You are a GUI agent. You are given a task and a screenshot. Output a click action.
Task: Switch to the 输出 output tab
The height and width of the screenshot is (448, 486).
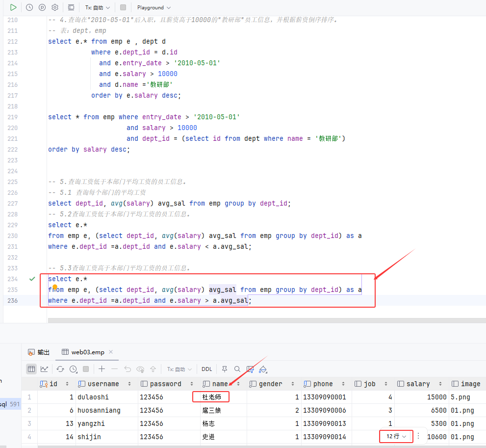click(39, 352)
